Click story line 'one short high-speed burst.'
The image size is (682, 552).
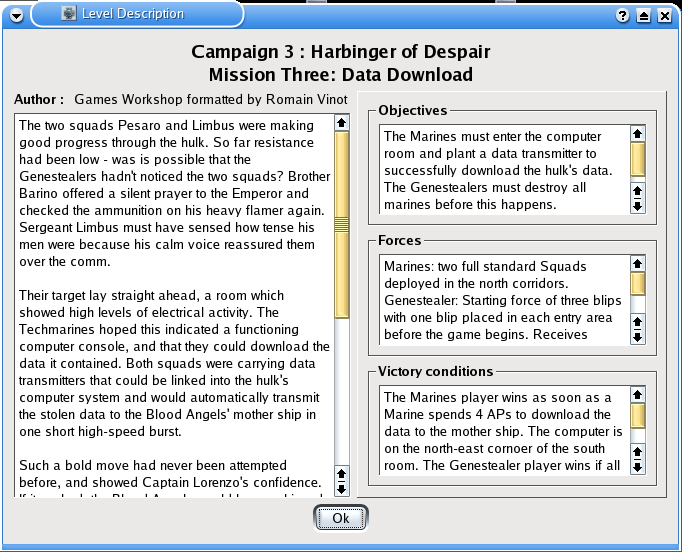100,432
